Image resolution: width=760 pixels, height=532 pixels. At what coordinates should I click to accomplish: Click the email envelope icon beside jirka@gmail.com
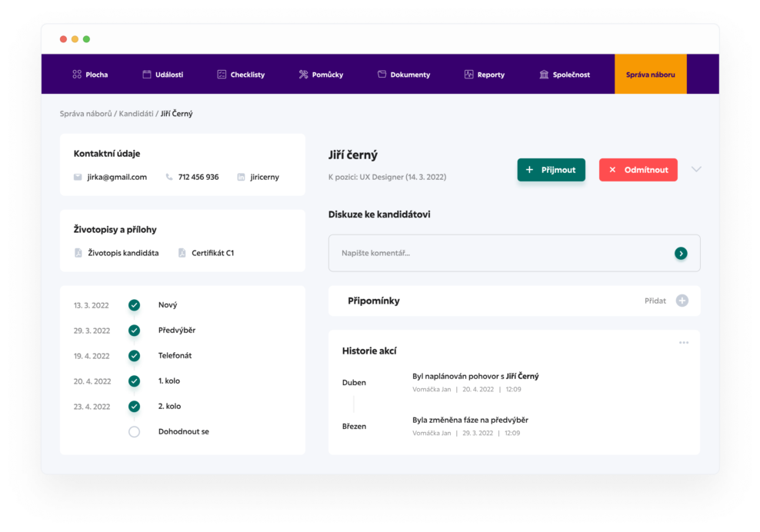(x=78, y=177)
